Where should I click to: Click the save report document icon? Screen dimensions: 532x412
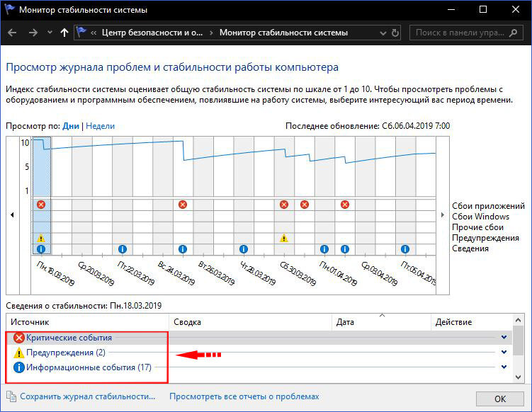pos(11,396)
